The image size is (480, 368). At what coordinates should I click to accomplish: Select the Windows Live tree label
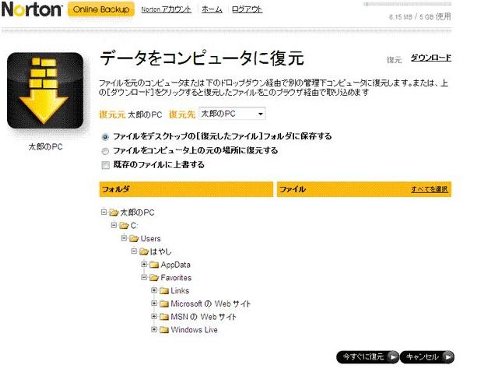point(194,330)
